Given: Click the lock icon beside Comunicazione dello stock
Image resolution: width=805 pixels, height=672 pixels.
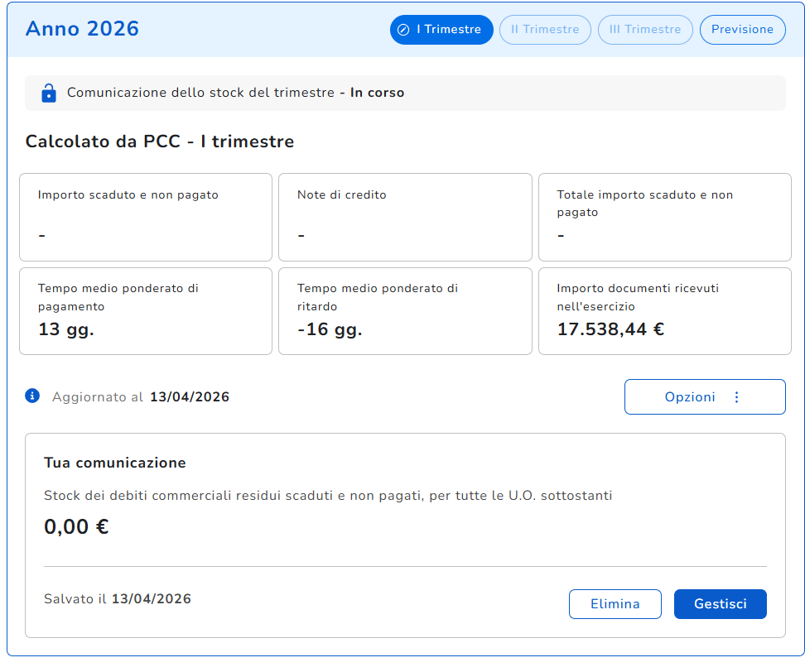Looking at the screenshot, I should [x=49, y=93].
